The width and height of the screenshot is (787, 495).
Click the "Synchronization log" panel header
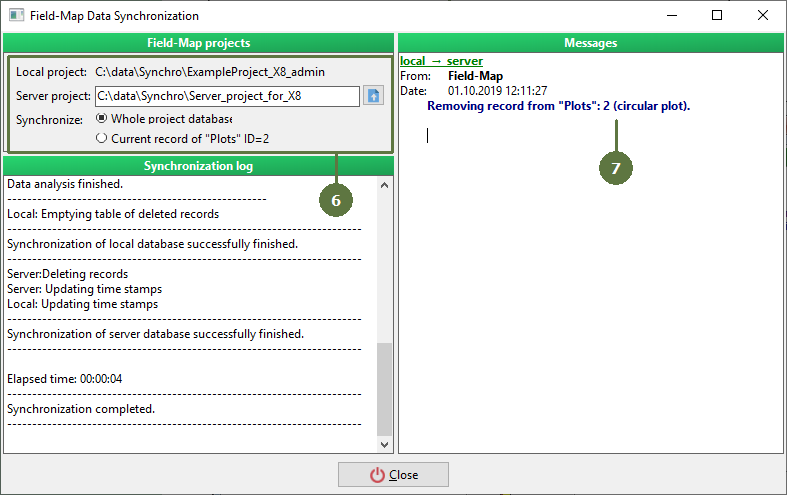tap(198, 166)
